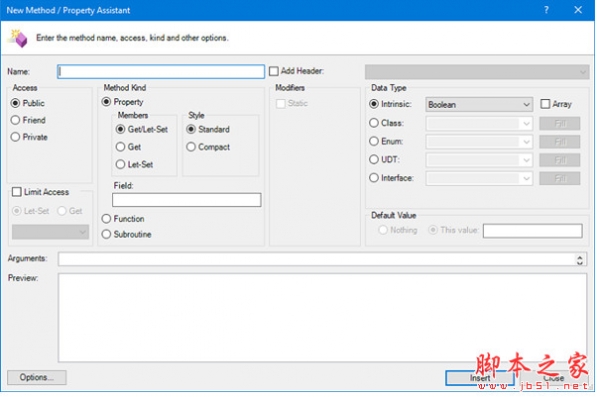The image size is (600, 397).
Task: Choose Subroutine method kind
Action: point(106,234)
